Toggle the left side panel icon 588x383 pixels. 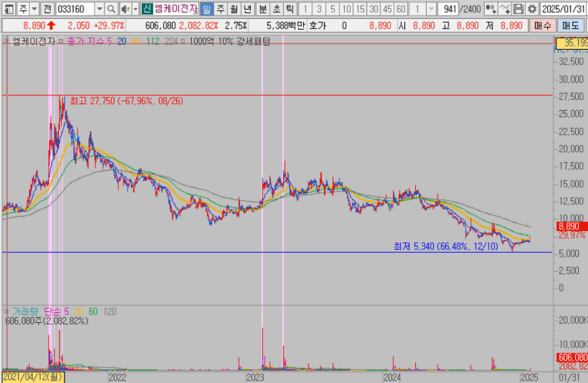coord(9,9)
